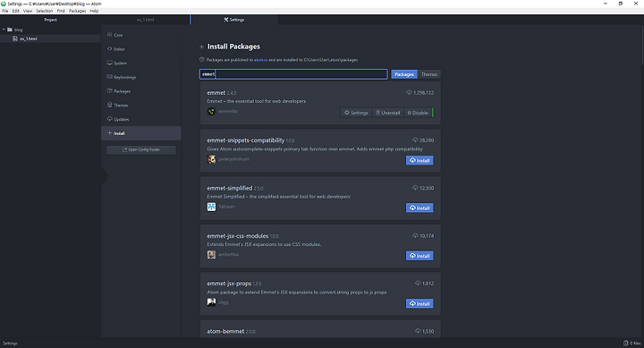Click ambethia author avatar
This screenshot has height=348, width=644.
(x=211, y=254)
